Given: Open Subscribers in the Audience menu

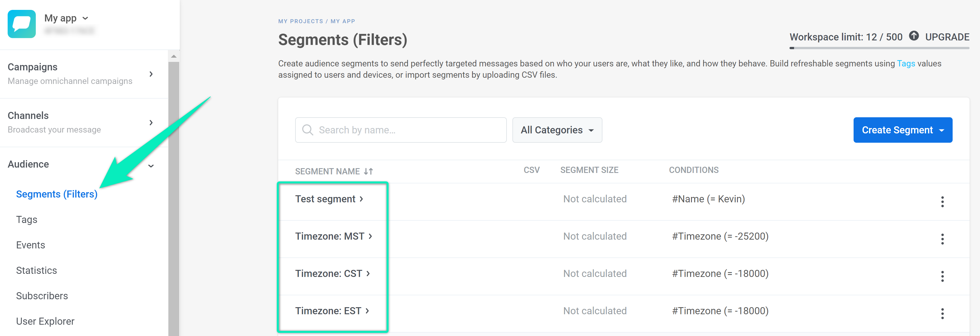Looking at the screenshot, I should pyautogui.click(x=42, y=296).
